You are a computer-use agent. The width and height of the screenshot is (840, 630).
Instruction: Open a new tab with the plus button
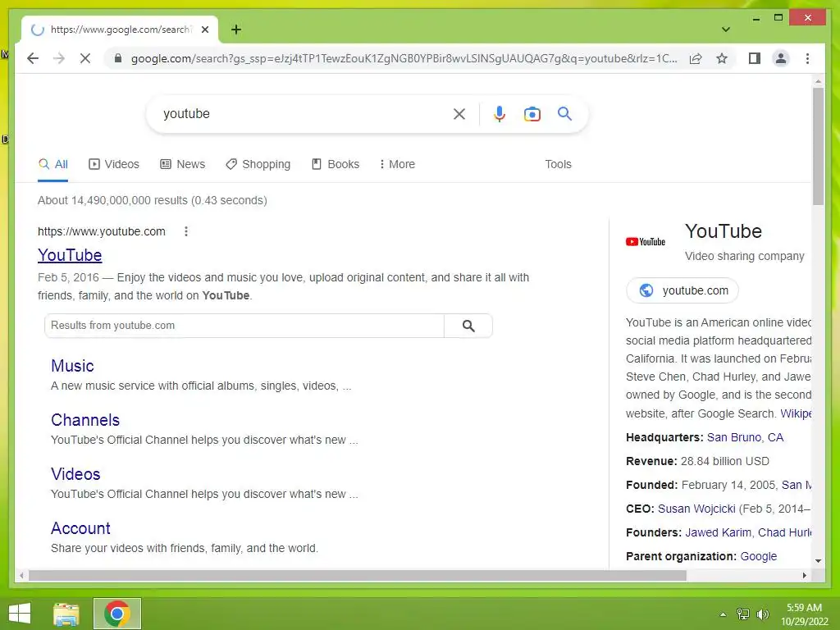click(235, 30)
